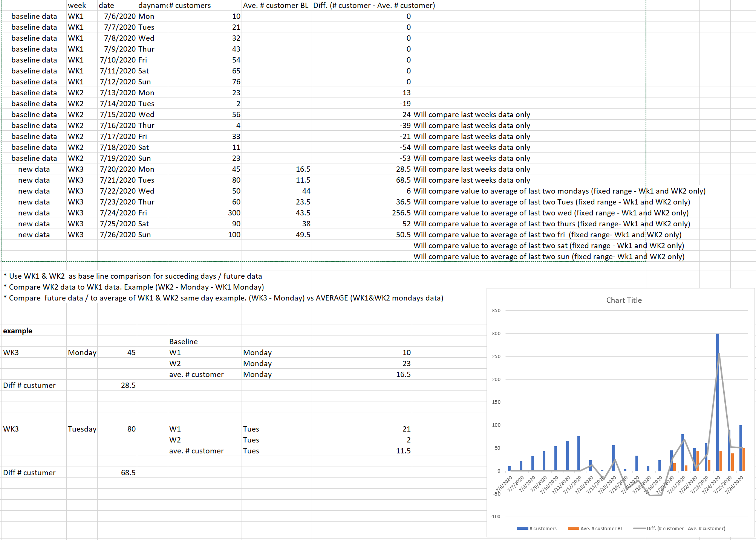Select the gray 'Diff.' line legend entry
Image resolution: width=756 pixels, height=540 pixels.
[679, 528]
